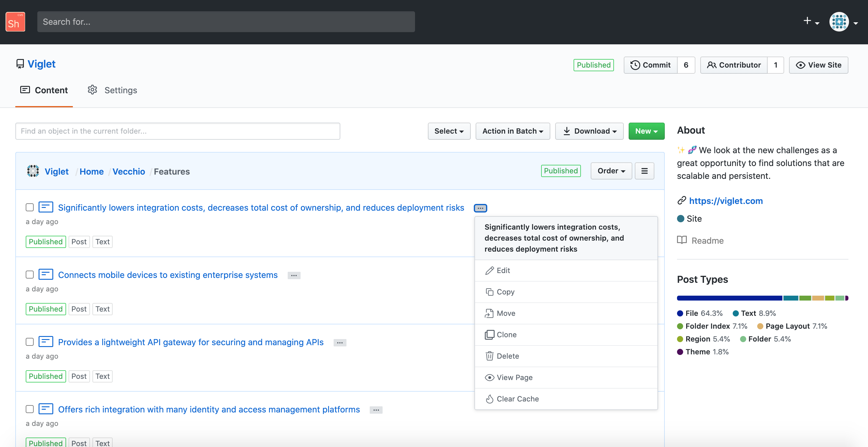Image resolution: width=868 pixels, height=447 pixels.
Task: Click the Move icon in context menu
Action: pyautogui.click(x=489, y=313)
